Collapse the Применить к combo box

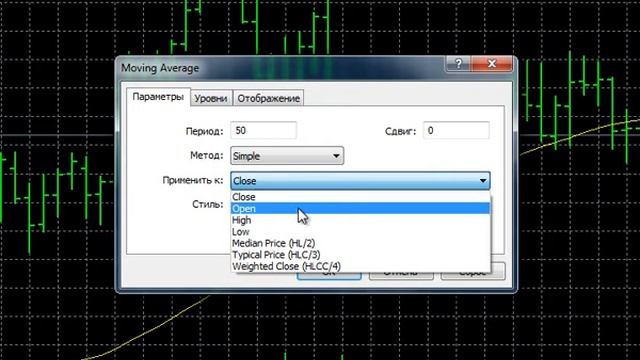point(360,181)
